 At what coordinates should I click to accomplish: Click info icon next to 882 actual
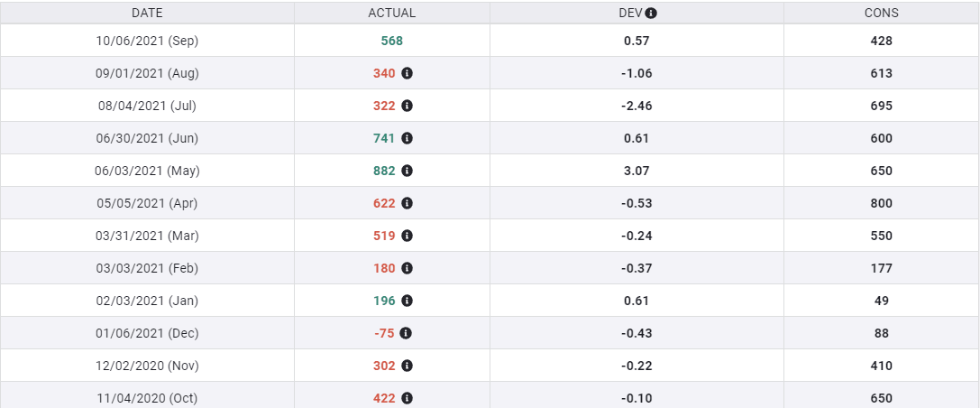[407, 171]
